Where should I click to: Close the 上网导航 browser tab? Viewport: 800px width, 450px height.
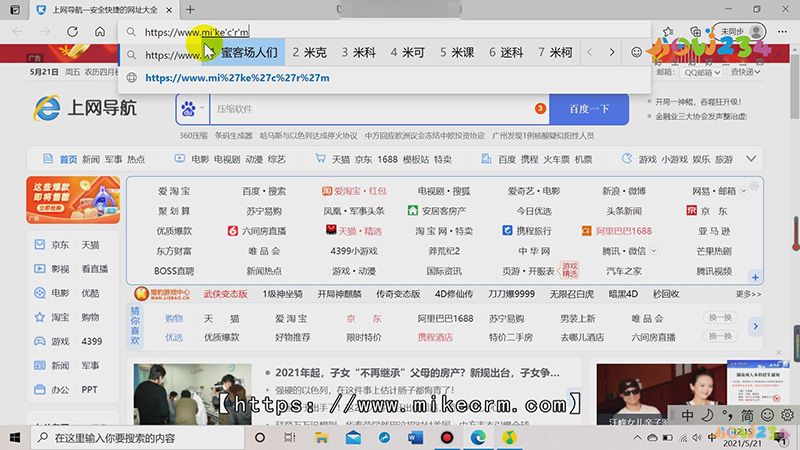click(169, 10)
